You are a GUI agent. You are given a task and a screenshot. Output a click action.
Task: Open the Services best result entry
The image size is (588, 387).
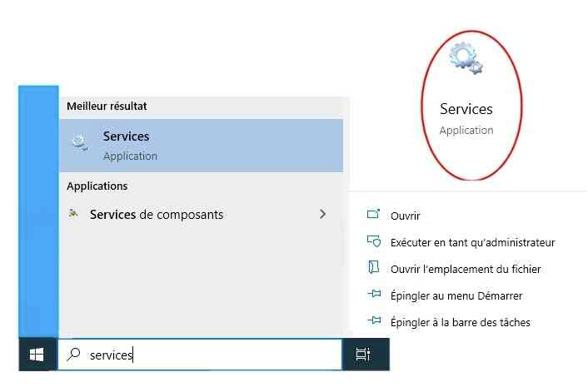coord(201,146)
